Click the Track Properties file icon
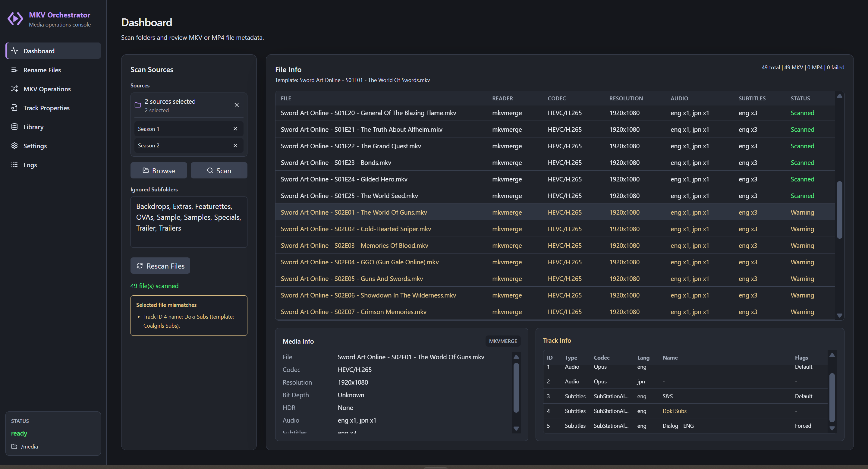Screen dimensions: 868x469 click(x=14, y=108)
